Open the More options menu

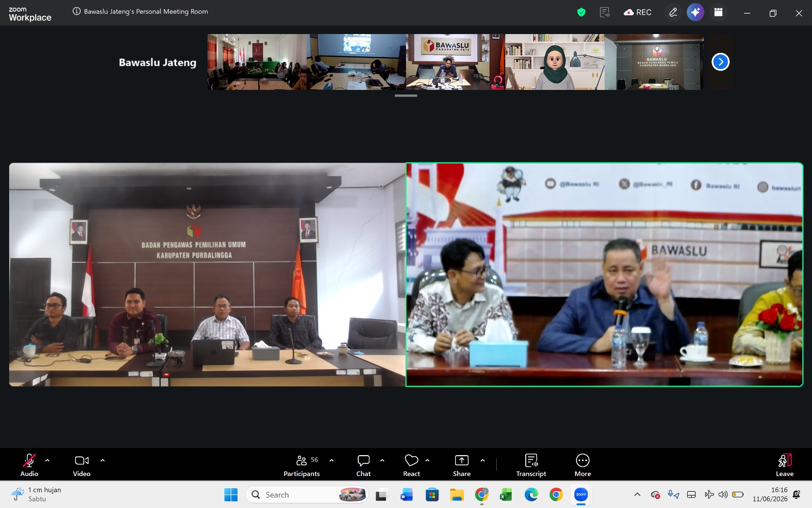pyautogui.click(x=583, y=464)
